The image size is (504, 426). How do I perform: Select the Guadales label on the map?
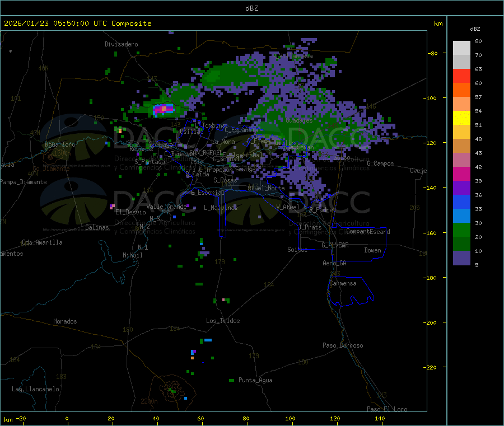[299, 120]
